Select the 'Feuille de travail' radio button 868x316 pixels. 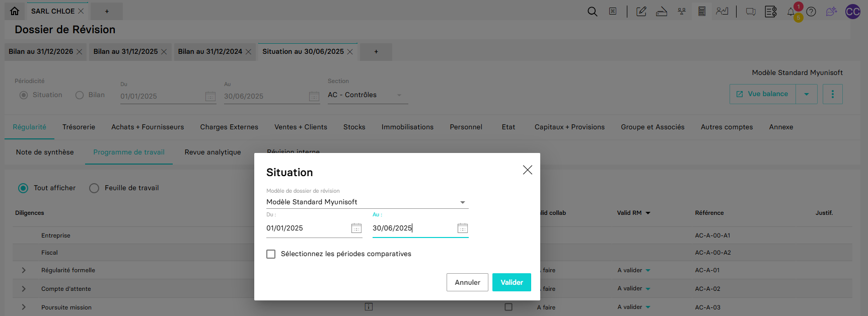tap(94, 188)
